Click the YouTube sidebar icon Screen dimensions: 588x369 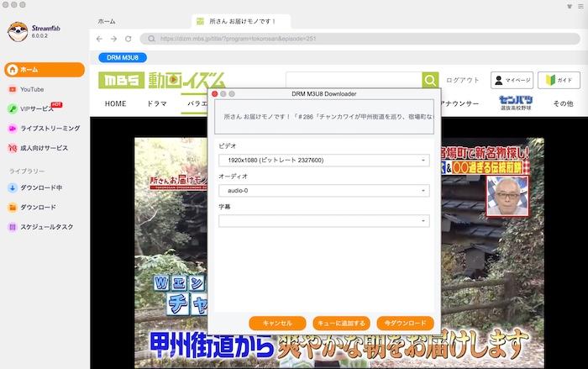(x=13, y=89)
